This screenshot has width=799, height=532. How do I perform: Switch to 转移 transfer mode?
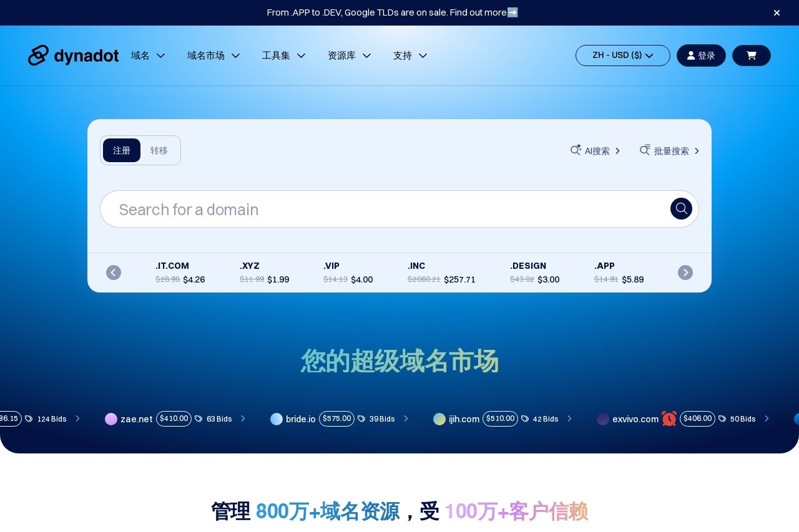tap(159, 150)
